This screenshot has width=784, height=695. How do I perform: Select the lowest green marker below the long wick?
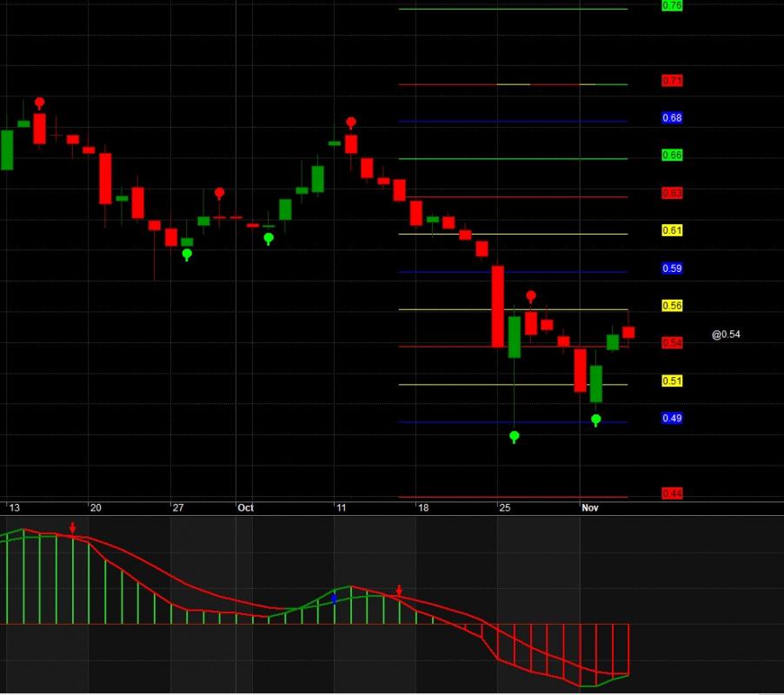point(515,435)
